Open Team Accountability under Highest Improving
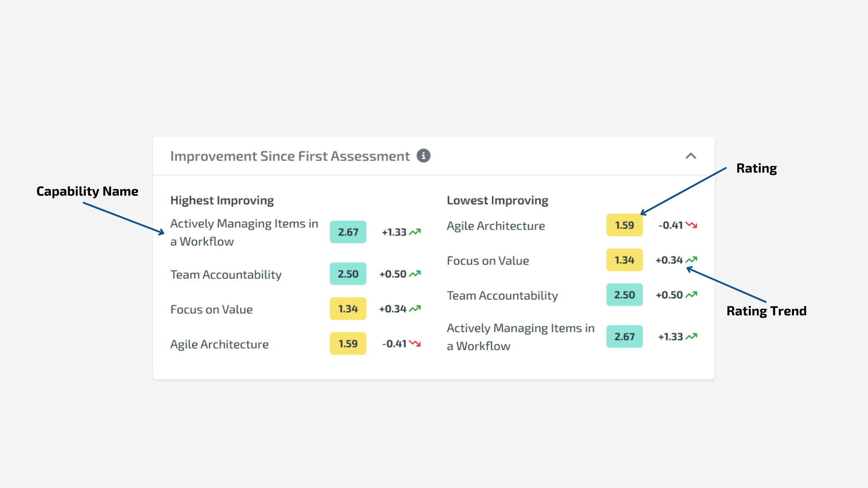Screen dimensions: 868x488 226,275
